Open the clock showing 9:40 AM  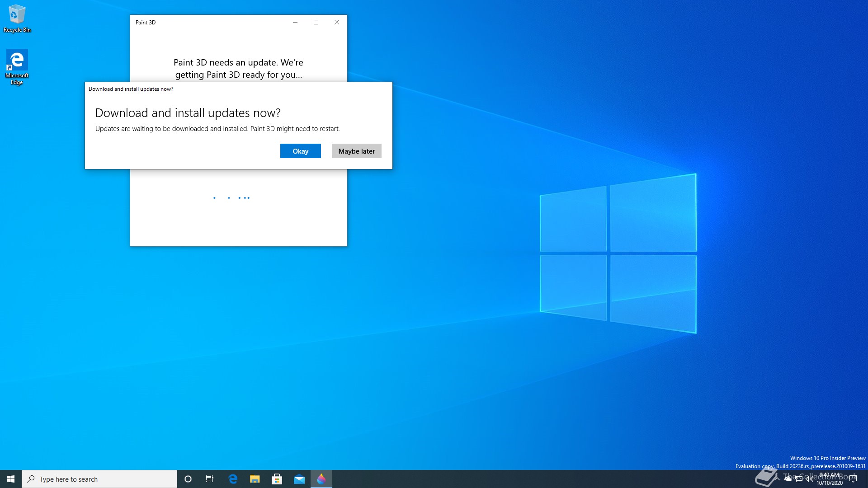tap(830, 479)
